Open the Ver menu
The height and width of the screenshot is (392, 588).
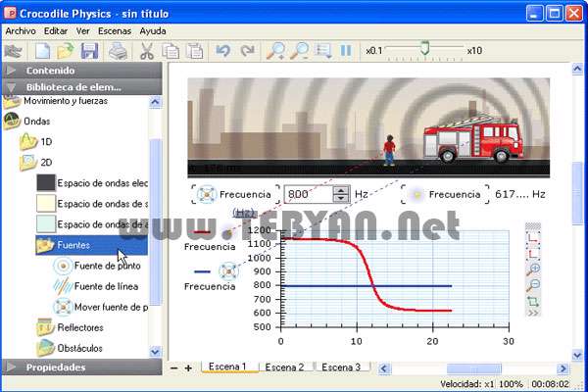[83, 31]
